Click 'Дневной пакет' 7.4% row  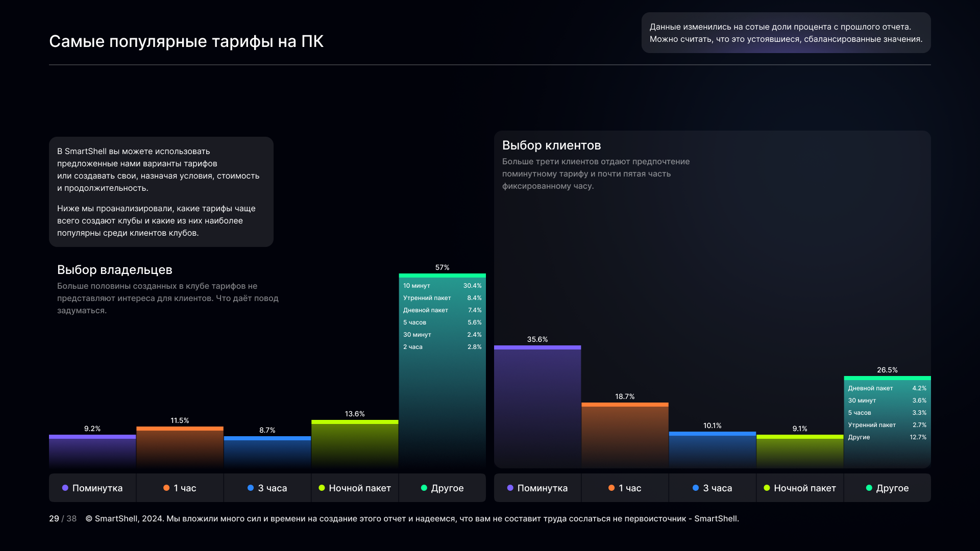(443, 310)
